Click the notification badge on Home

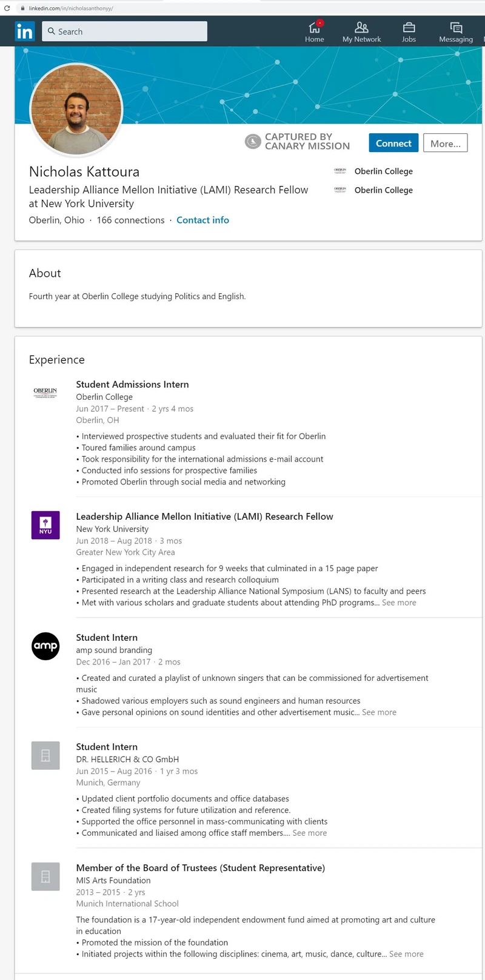pos(320,22)
